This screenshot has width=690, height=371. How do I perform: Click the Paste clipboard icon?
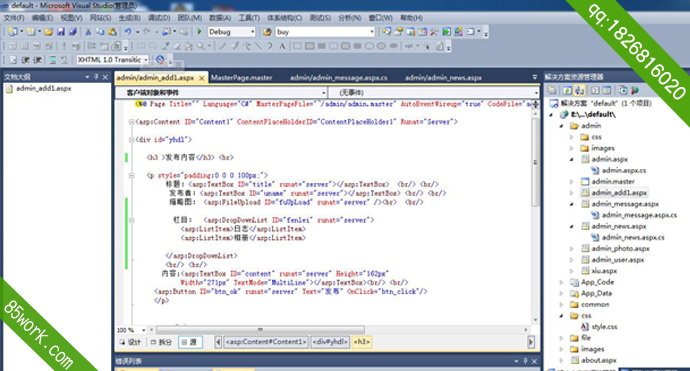(113, 32)
